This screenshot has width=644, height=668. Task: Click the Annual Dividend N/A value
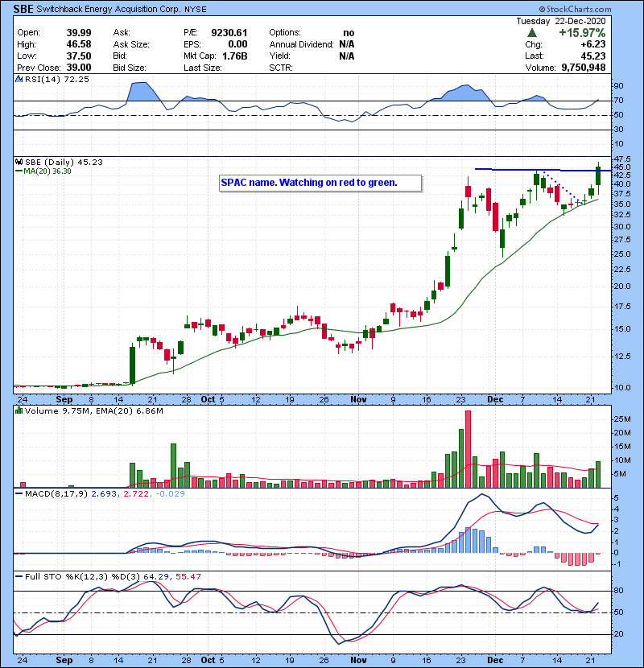[x=347, y=44]
